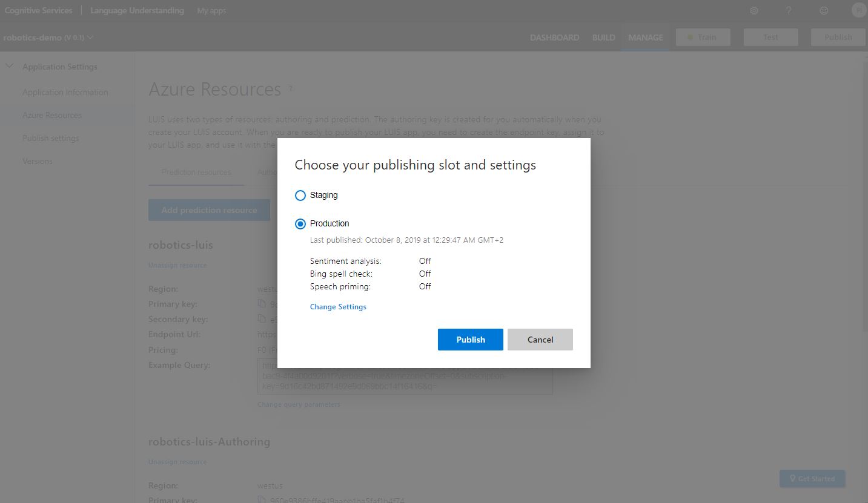868x503 pixels.
Task: Collapse the Application Settings section
Action: point(9,67)
